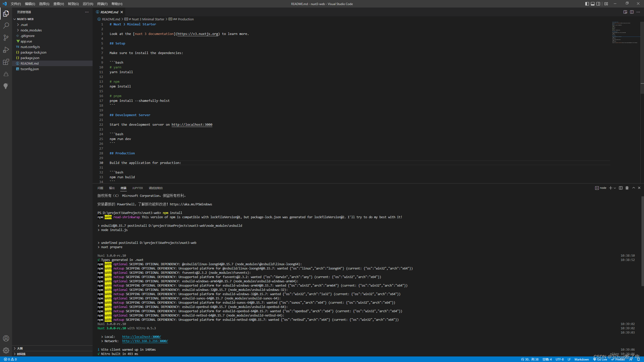Open notifications bell in status bar
Viewport: 644px width, 362px height.
638,359
